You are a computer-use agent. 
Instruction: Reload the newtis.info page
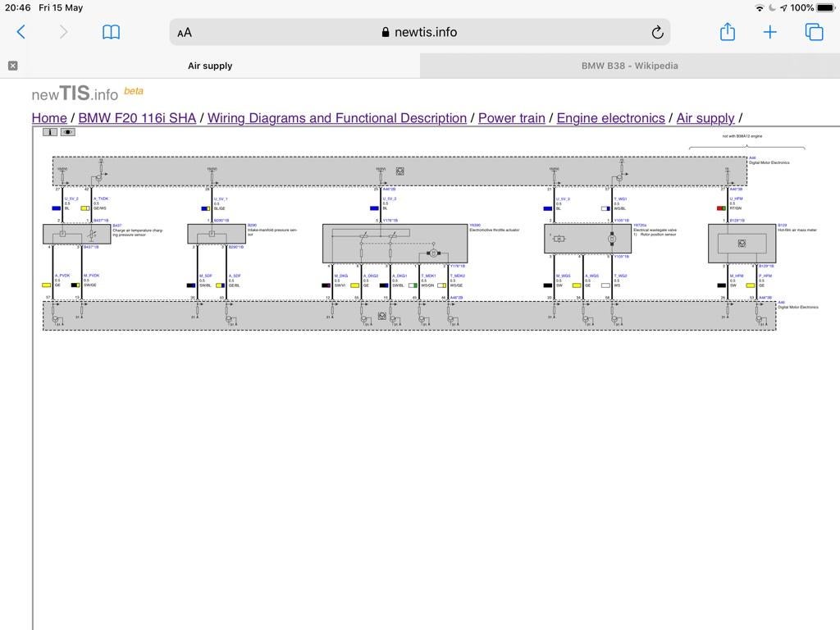(658, 32)
